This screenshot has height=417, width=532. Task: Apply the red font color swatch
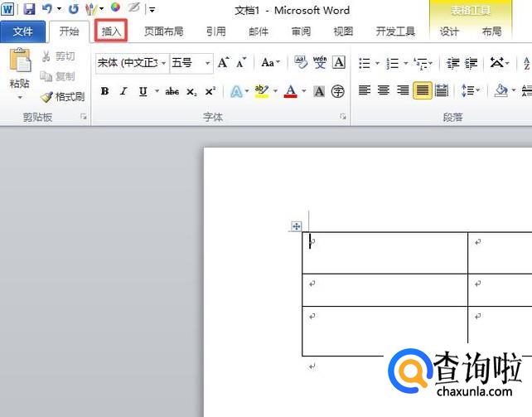click(290, 91)
